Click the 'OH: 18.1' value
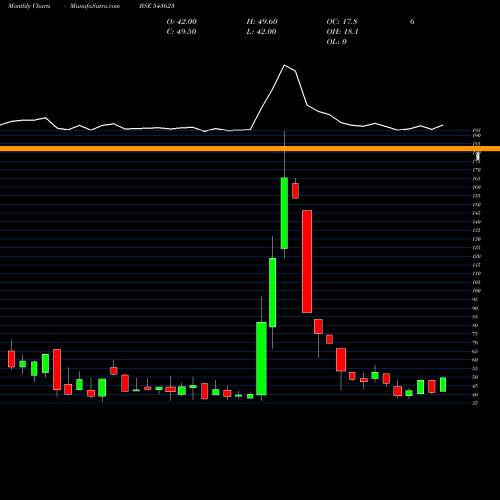500x500 pixels. 342,32
